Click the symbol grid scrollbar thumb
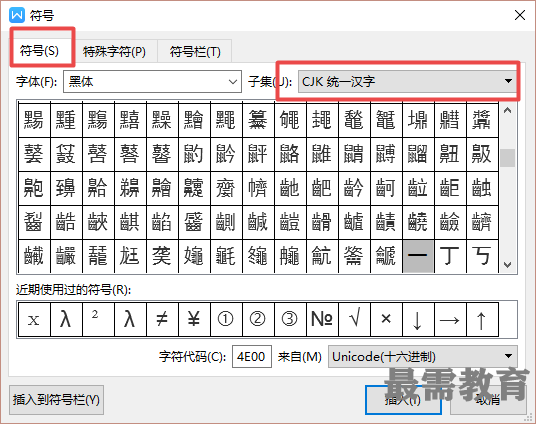Screen dimensions: 536x424 pos(508,158)
